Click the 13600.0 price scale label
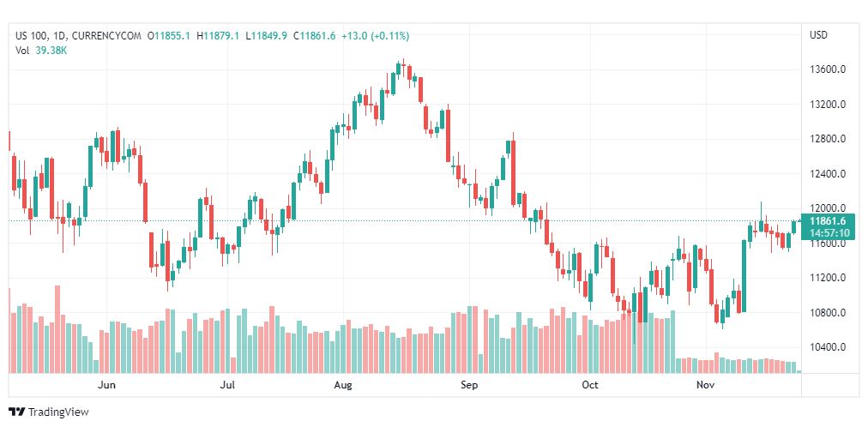Image resolution: width=868 pixels, height=427 pixels. 828,69
